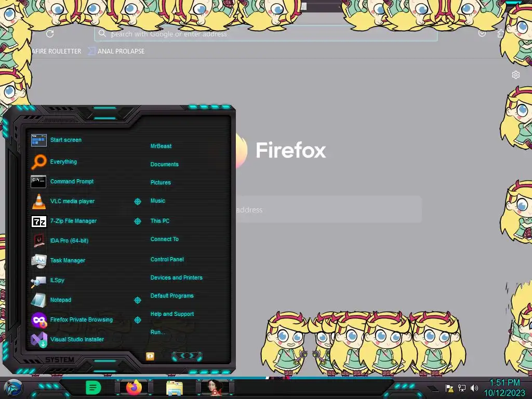Reload the Firefox page
This screenshot has width=532, height=399.
(x=50, y=34)
